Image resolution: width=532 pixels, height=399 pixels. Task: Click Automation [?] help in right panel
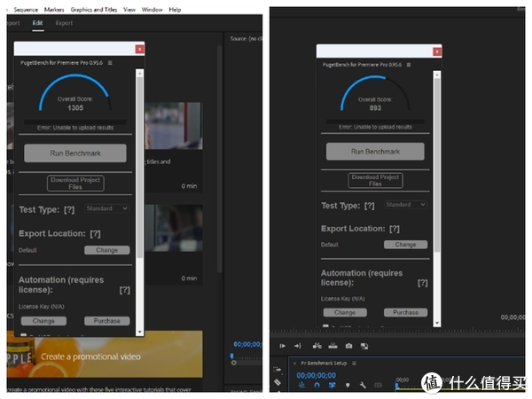tap(422, 283)
